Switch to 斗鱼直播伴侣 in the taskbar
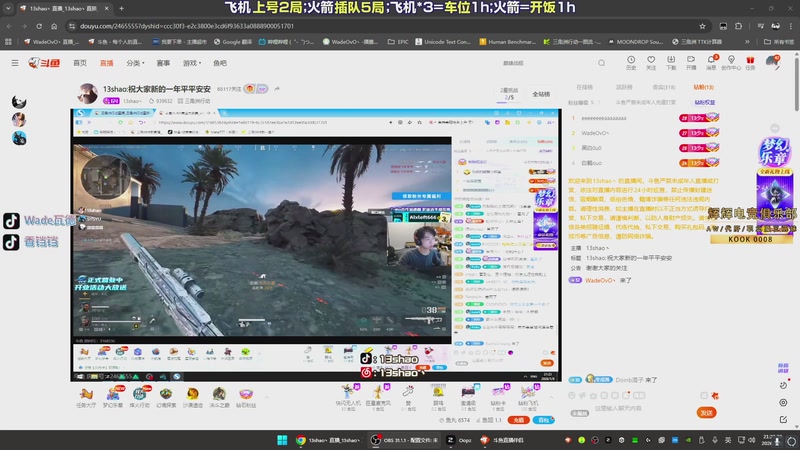 click(502, 440)
